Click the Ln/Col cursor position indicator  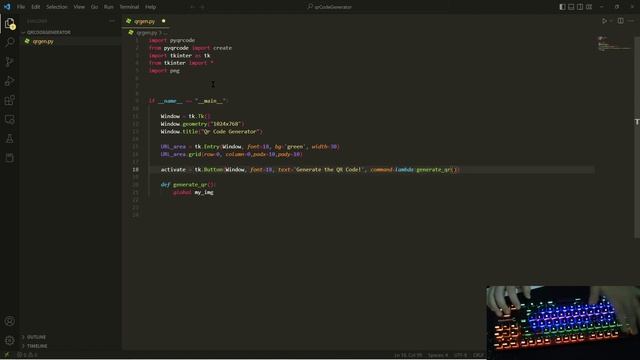coord(408,355)
